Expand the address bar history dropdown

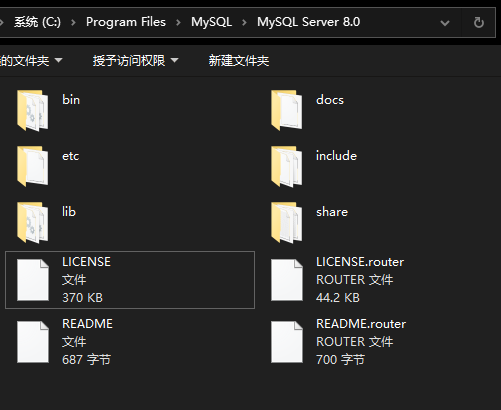tap(445, 23)
